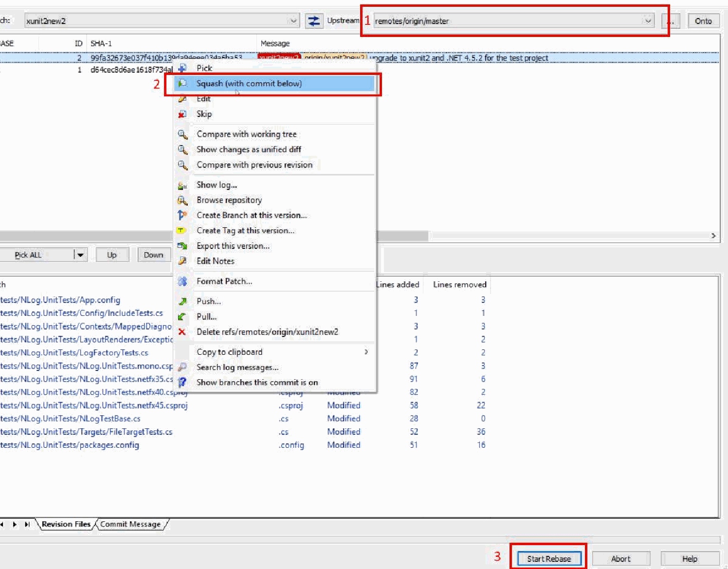The height and width of the screenshot is (569, 728).
Task: Click the Down button
Action: pyautogui.click(x=153, y=255)
